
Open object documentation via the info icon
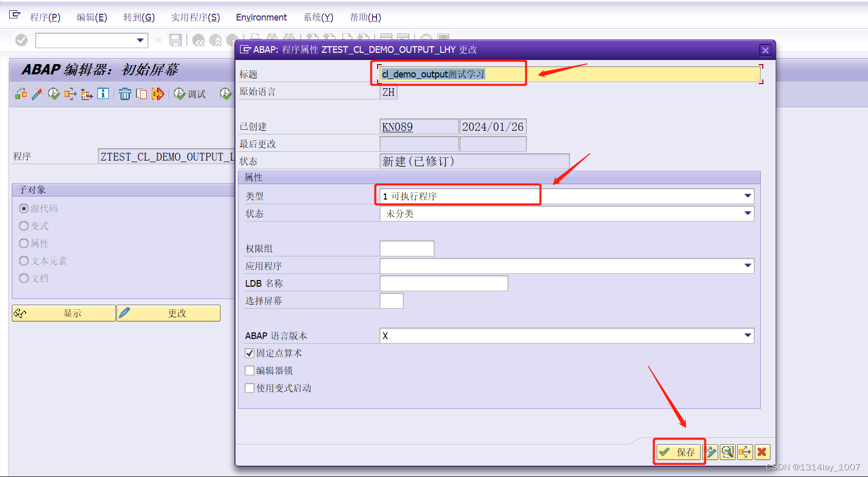click(103, 94)
